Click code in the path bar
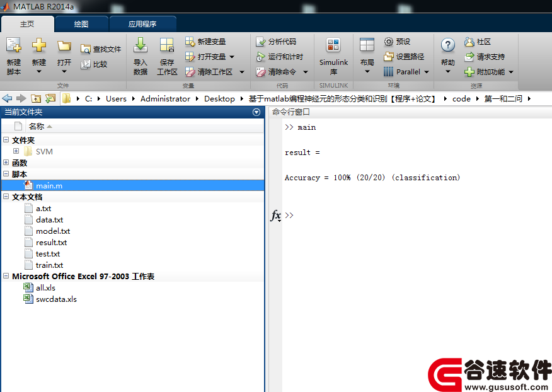Image resolution: width=552 pixels, height=392 pixels. pyautogui.click(x=461, y=98)
